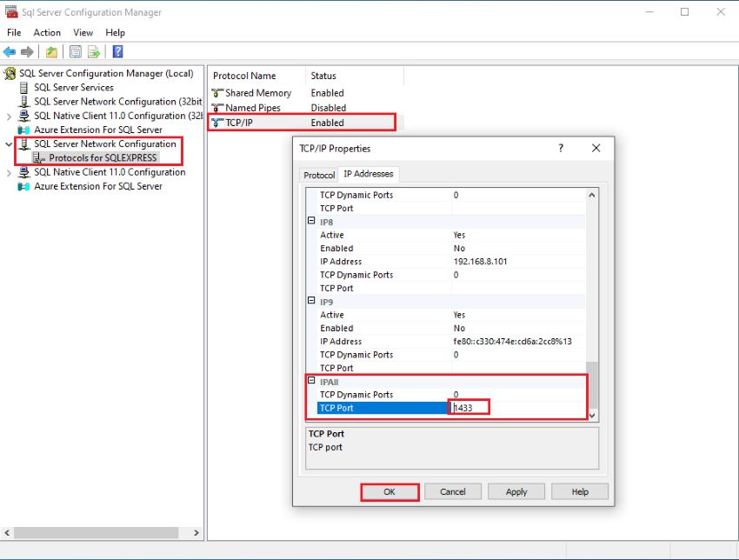The width and height of the screenshot is (739, 560).
Task: Click the dialog Help button
Action: click(580, 491)
